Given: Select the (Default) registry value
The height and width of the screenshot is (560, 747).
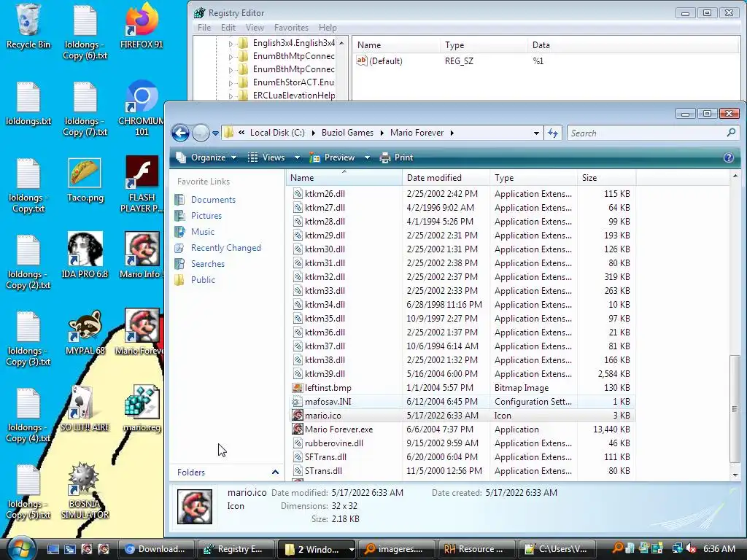Looking at the screenshot, I should point(385,61).
